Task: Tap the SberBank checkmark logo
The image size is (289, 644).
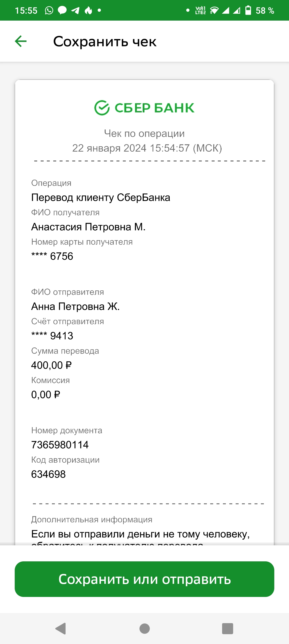Action: click(x=102, y=108)
